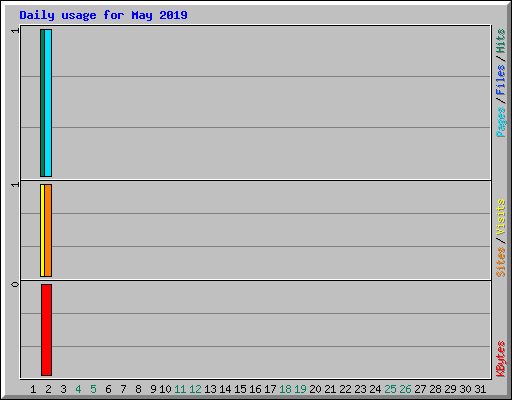Viewport: 512px width, 400px height.
Task: Click day label 29 on the x-axis
Action: click(450, 389)
